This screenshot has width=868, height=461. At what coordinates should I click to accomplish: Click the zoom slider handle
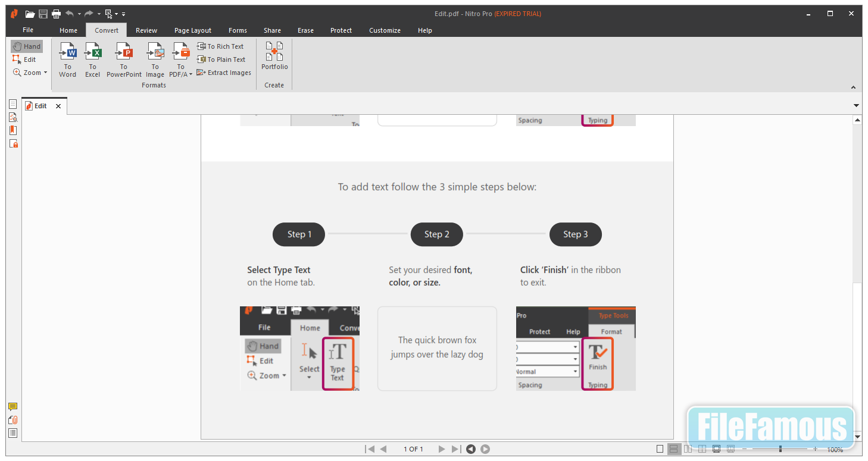click(x=780, y=449)
